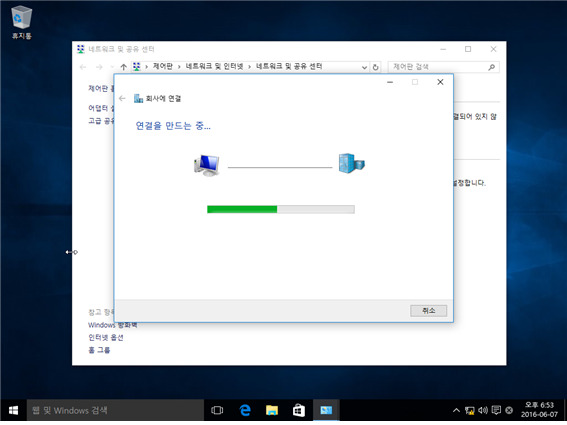Click Up arrow in Network Sharing Center
Viewport: 567px width, 425px height.
click(x=124, y=67)
